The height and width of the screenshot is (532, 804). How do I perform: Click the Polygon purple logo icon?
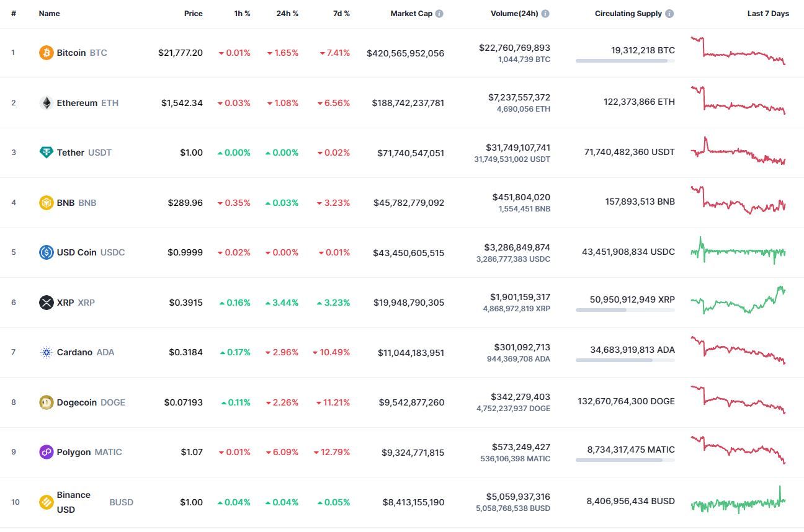point(47,452)
